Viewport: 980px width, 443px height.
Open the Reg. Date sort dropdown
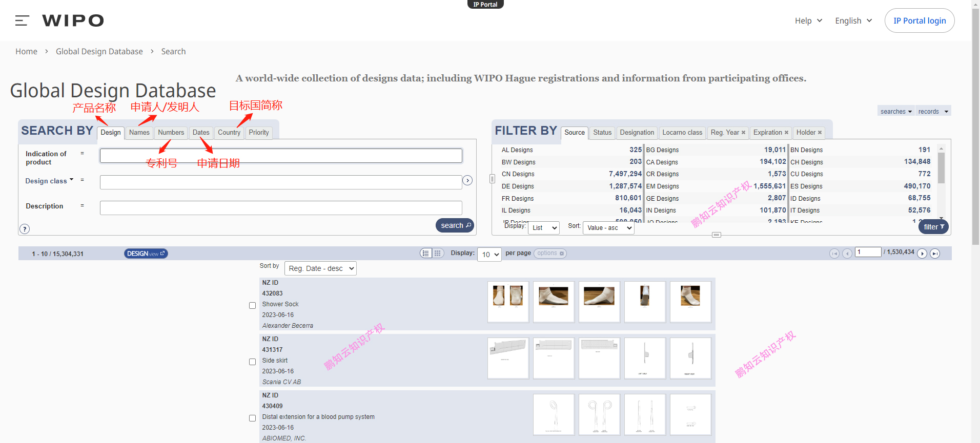click(x=320, y=268)
